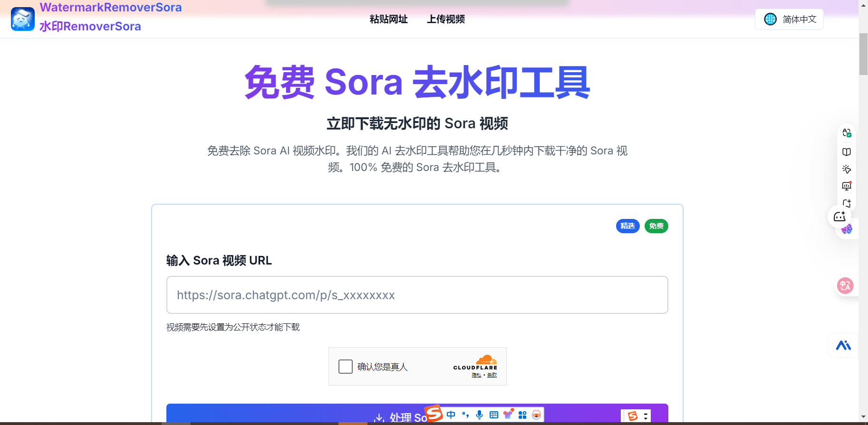The width and height of the screenshot is (868, 425).
Task: Expand the small Sogou widget arrow menu
Action: pyautogui.click(x=646, y=416)
